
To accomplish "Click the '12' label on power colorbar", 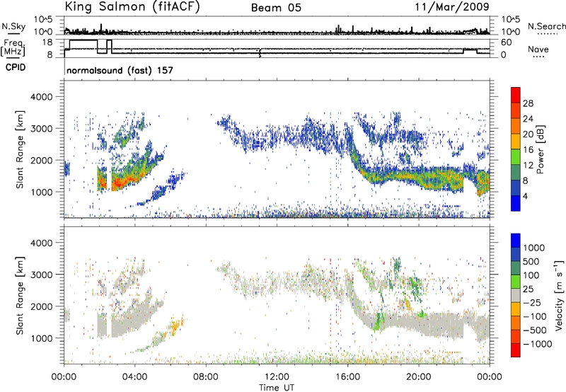I will 528,166.
